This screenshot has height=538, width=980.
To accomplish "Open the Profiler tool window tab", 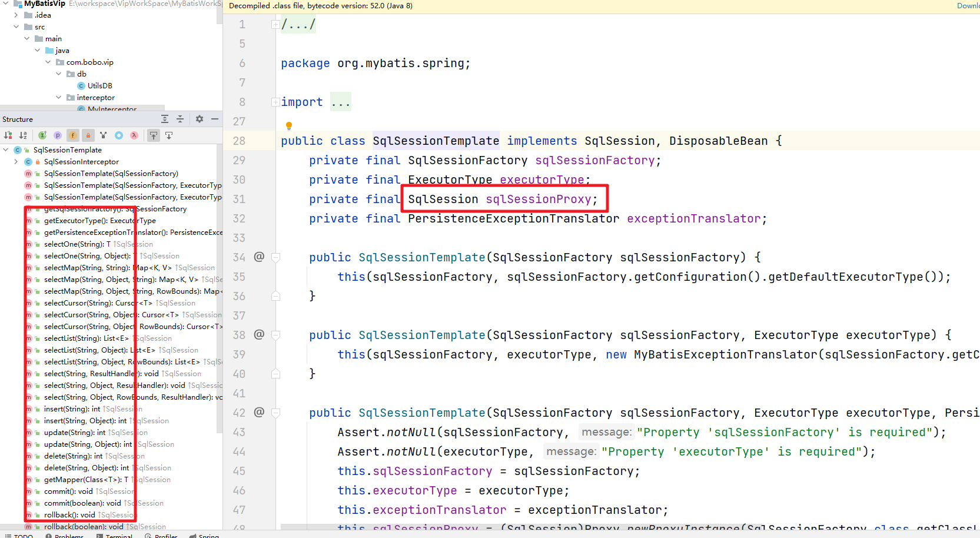I will [161, 536].
